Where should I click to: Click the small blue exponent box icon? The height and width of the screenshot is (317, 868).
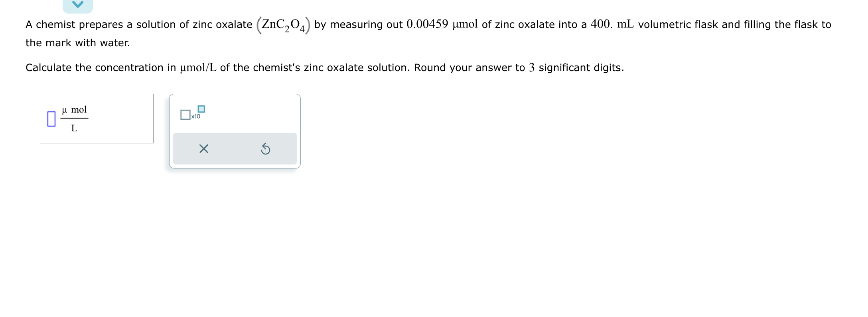[x=201, y=108]
